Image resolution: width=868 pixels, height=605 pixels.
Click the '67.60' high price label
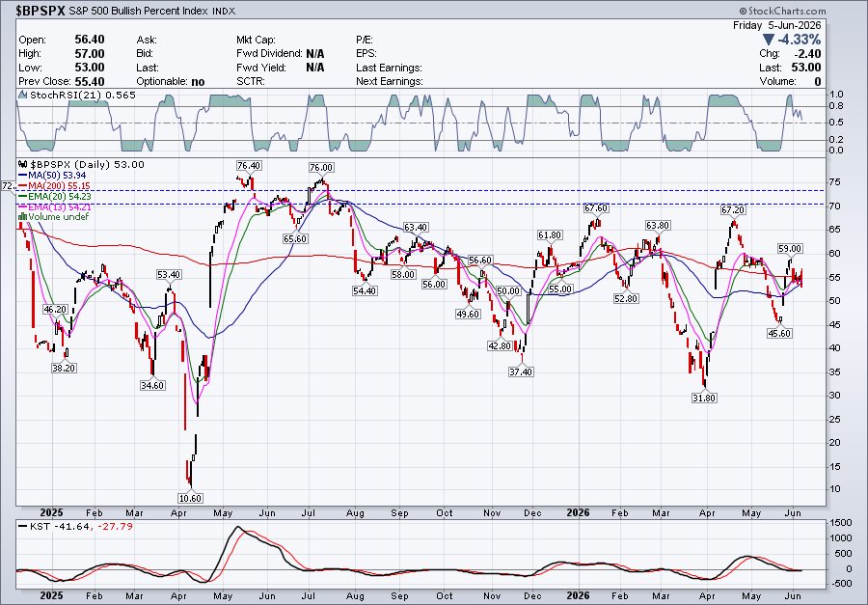tap(596, 208)
